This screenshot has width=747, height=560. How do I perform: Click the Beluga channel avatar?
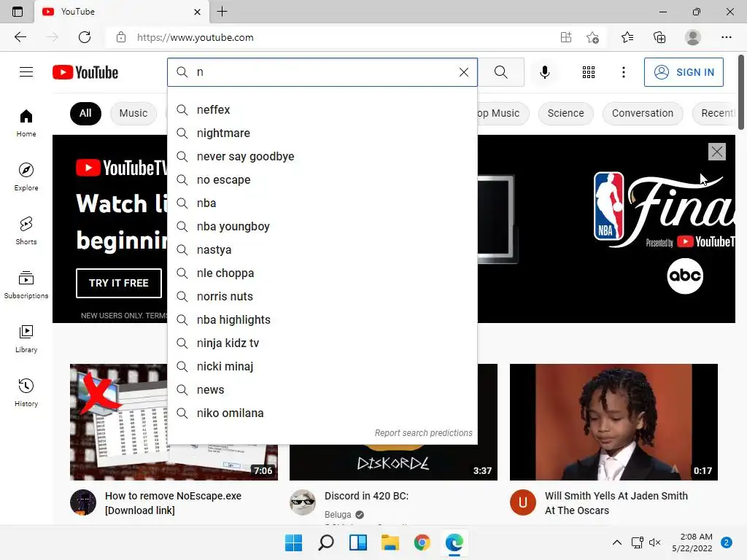coord(303,502)
